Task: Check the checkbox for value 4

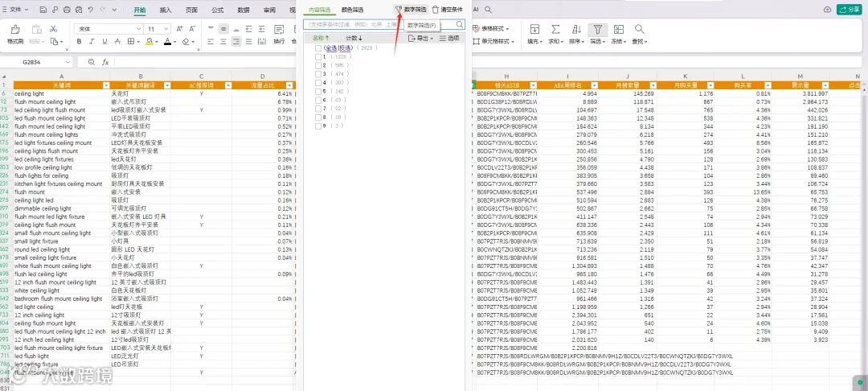Action: [317, 83]
